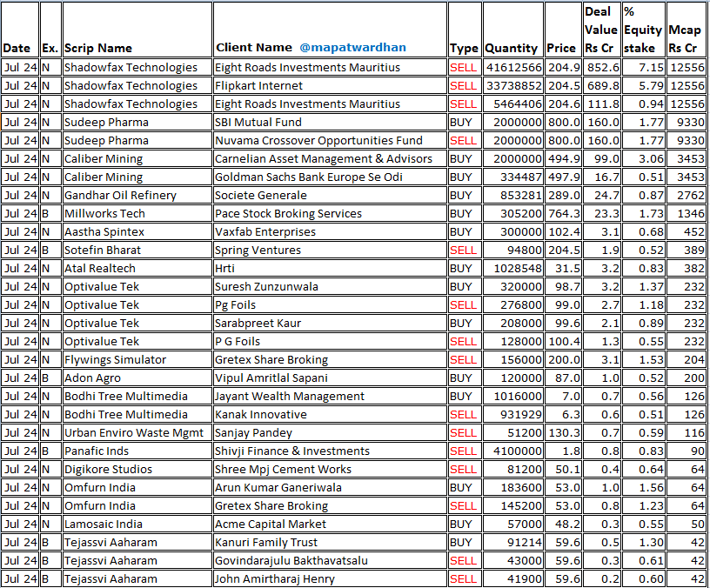Click the Kanuri Family Trust cell

[330, 542]
